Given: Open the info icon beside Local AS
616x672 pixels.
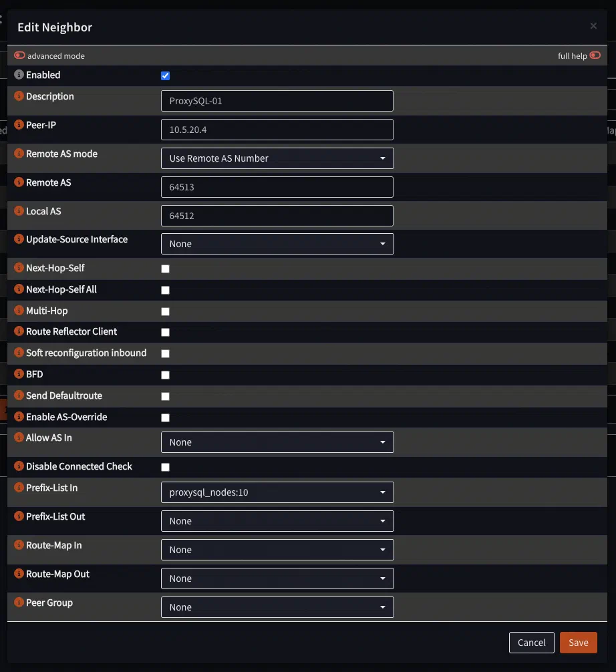Looking at the screenshot, I should tap(19, 211).
